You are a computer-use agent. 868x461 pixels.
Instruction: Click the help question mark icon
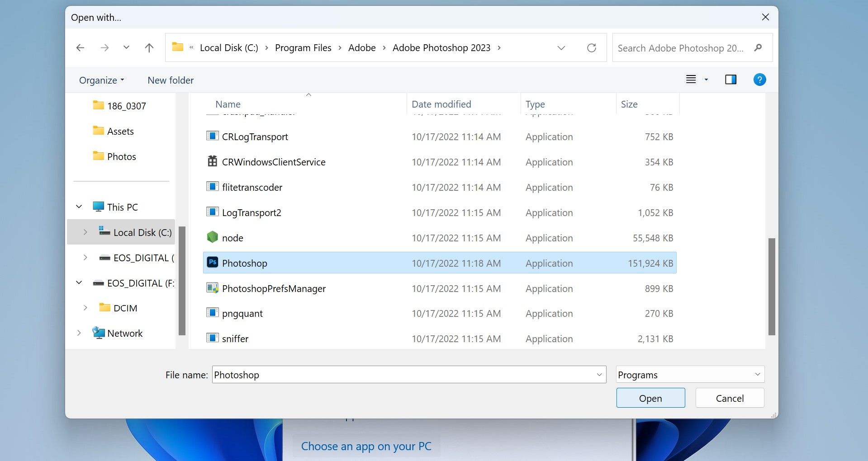759,80
